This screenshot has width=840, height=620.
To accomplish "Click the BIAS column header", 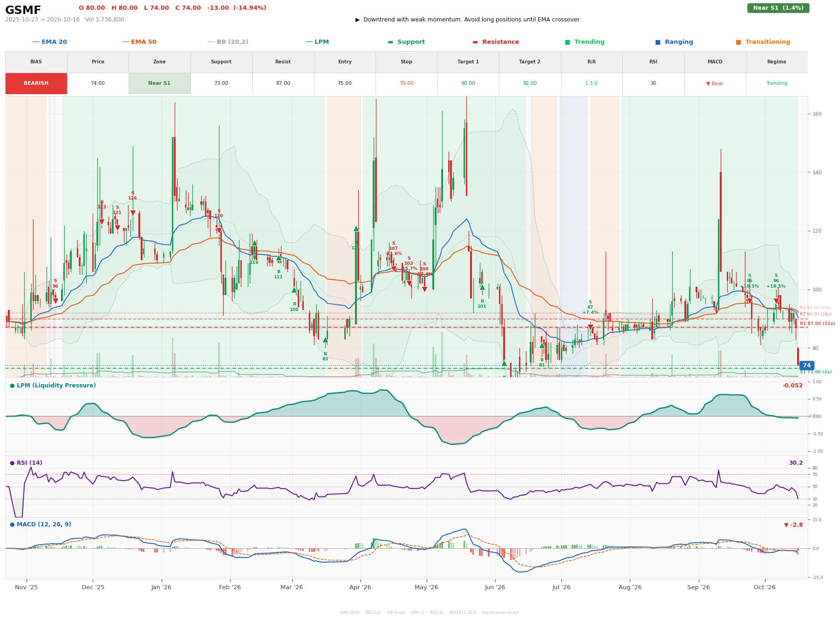I will 36,62.
